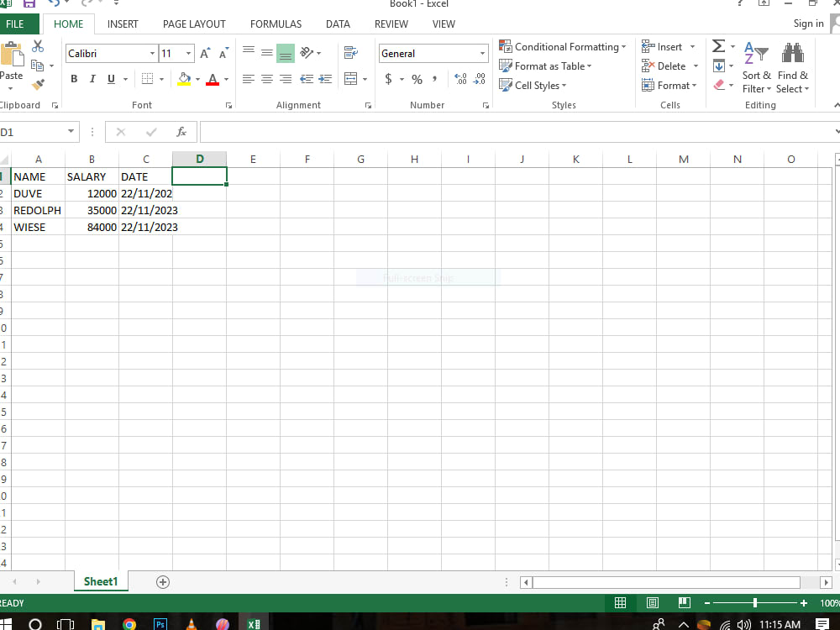Click Increase Decimal icon
Image resolution: width=840 pixels, height=630 pixels.
tap(460, 79)
